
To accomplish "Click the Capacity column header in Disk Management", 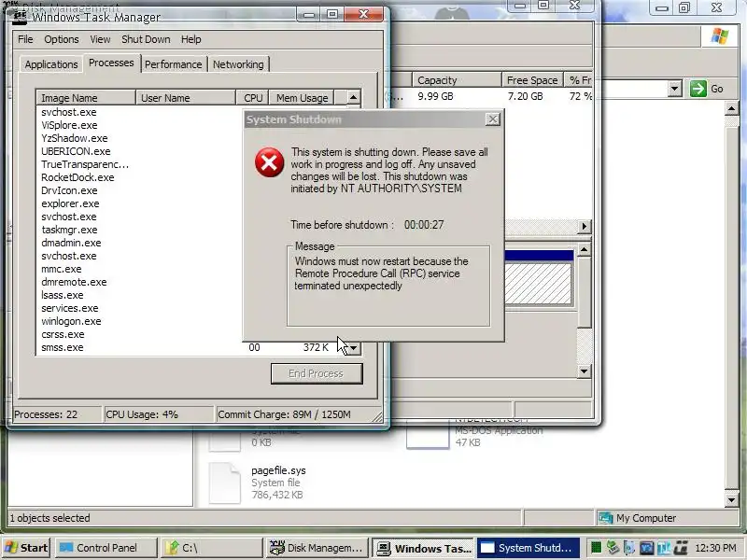I will coord(457,80).
